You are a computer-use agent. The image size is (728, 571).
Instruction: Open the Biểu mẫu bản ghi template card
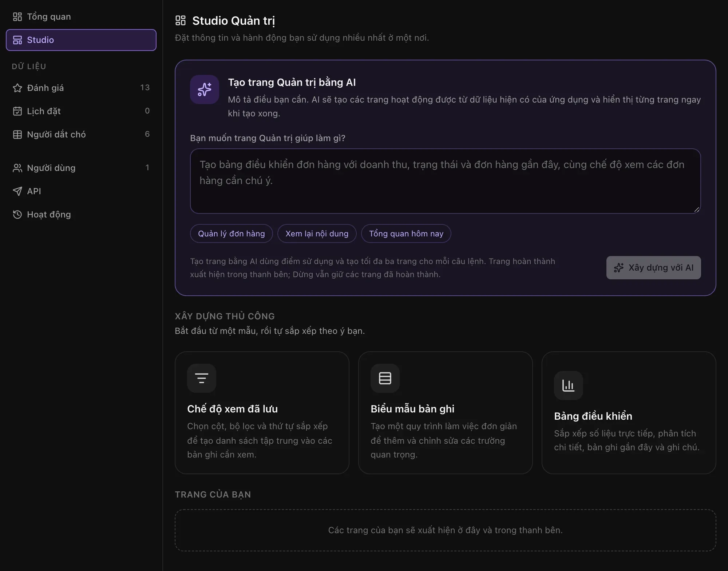point(446,413)
